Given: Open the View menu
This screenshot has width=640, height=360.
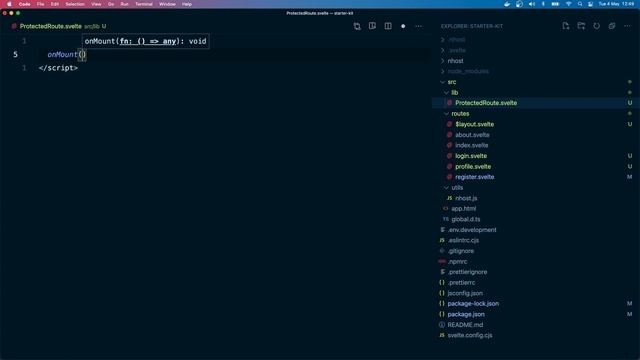Looking at the screenshot, I should click(96, 4).
